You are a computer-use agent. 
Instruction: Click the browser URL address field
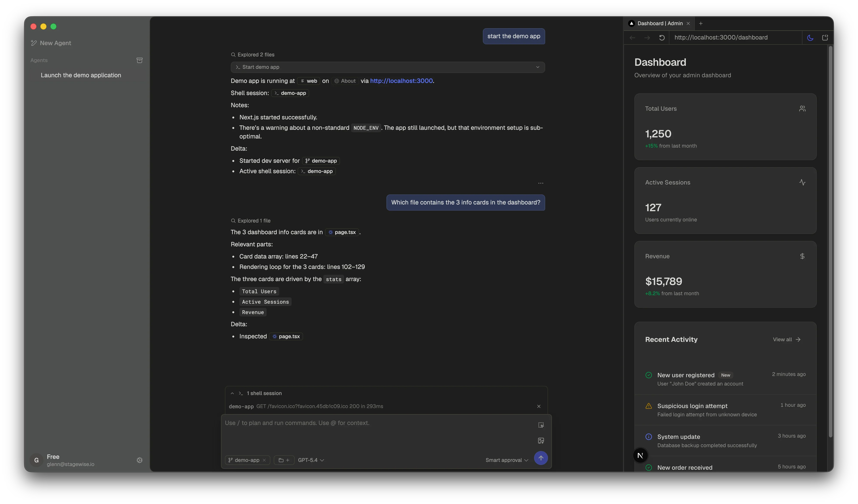(735, 38)
